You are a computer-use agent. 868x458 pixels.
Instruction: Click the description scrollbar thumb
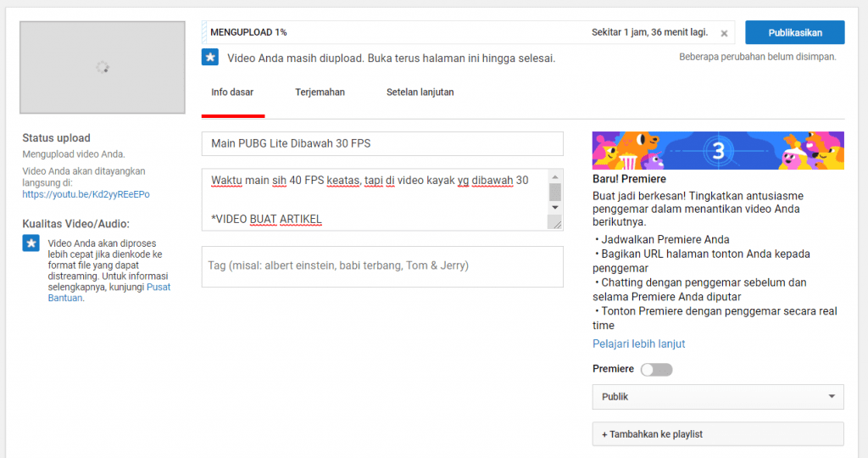pyautogui.click(x=555, y=193)
